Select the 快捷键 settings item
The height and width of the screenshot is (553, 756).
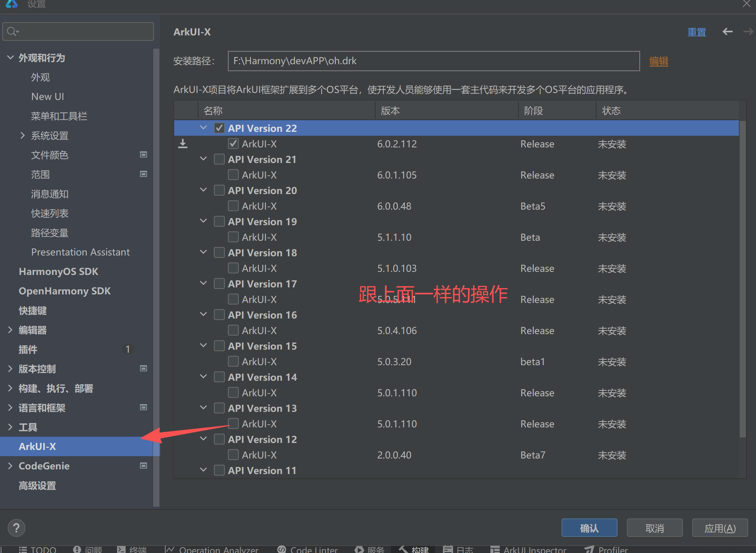pos(33,311)
